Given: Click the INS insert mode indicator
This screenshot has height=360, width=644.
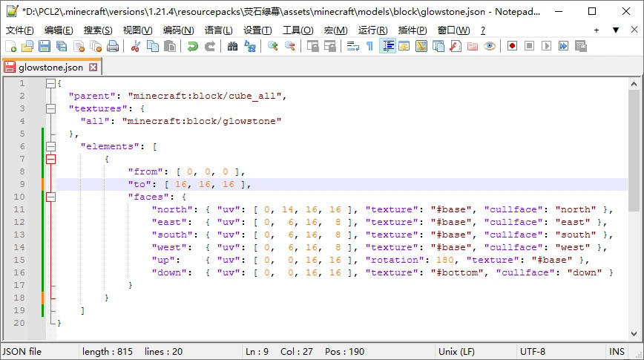Looking at the screenshot, I should coord(617,351).
